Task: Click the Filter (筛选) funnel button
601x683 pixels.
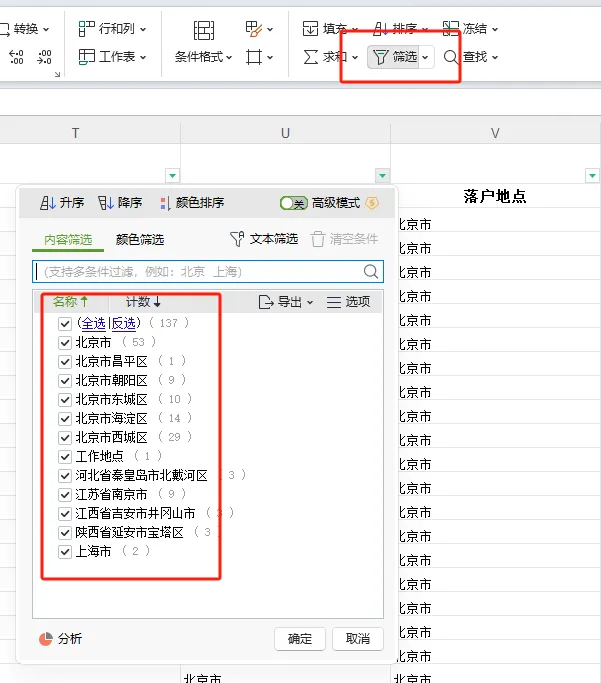Action: [x=393, y=57]
